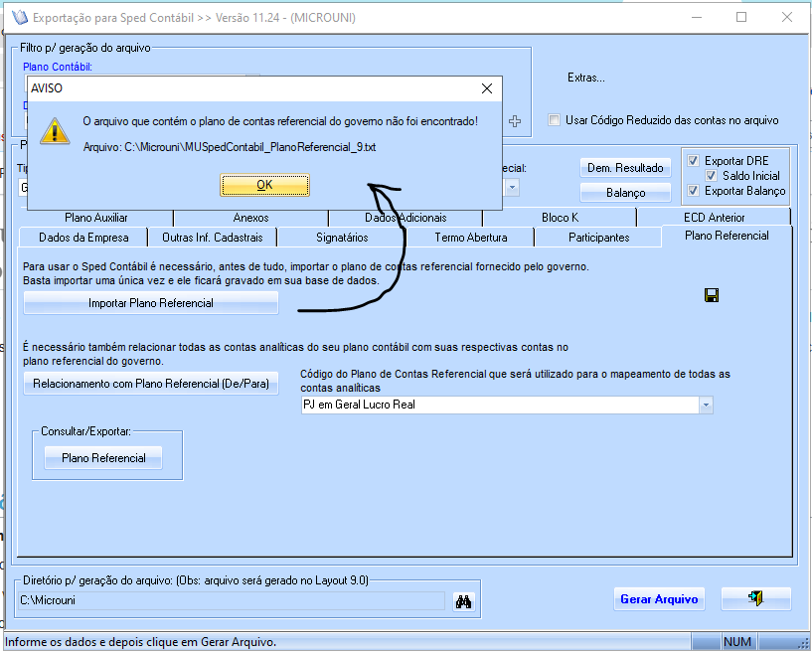Click the Plano Contábil label

point(58,67)
